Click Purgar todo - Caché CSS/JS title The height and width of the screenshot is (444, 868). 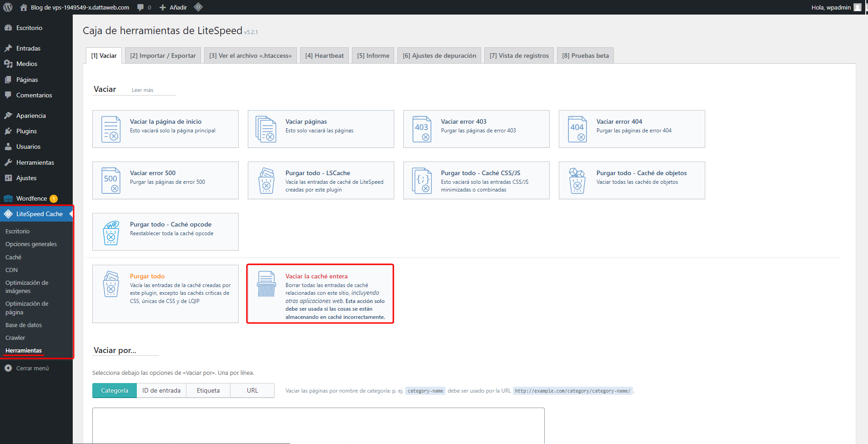pos(481,173)
